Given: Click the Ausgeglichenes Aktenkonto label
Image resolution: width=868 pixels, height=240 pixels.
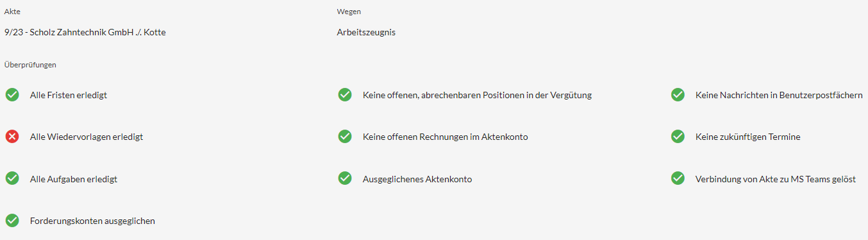Looking at the screenshot, I should (417, 180).
